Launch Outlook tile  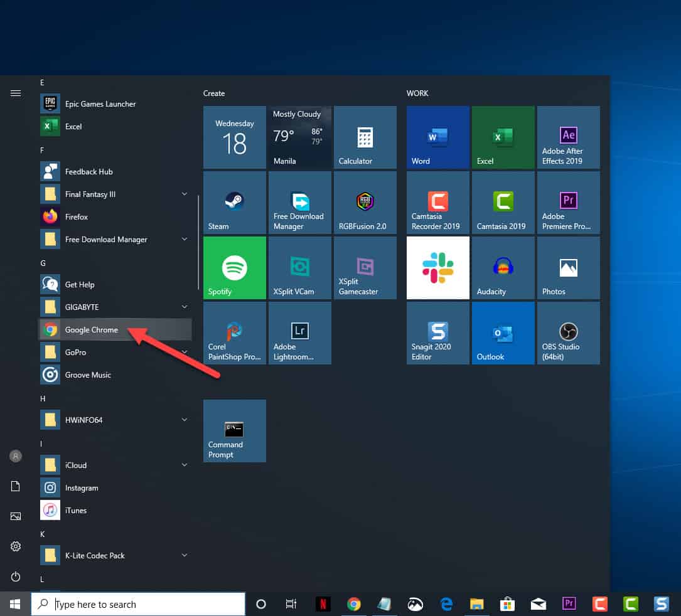pos(503,333)
